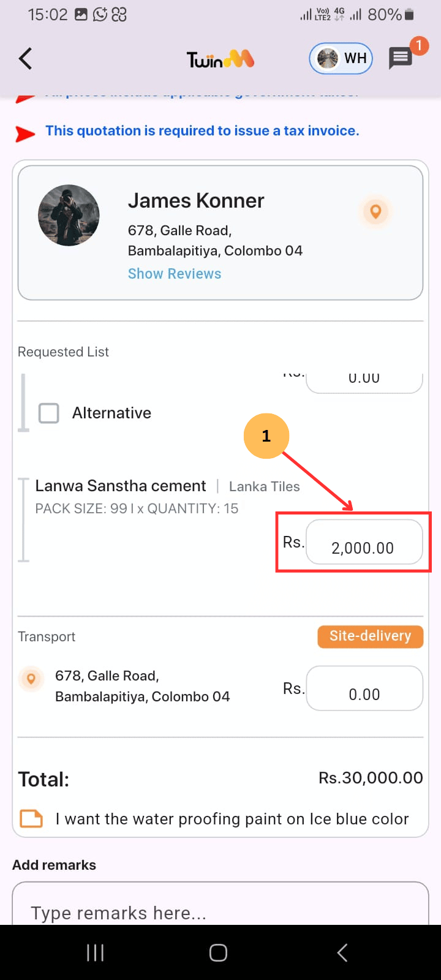Tap the orange note icon

[31, 819]
